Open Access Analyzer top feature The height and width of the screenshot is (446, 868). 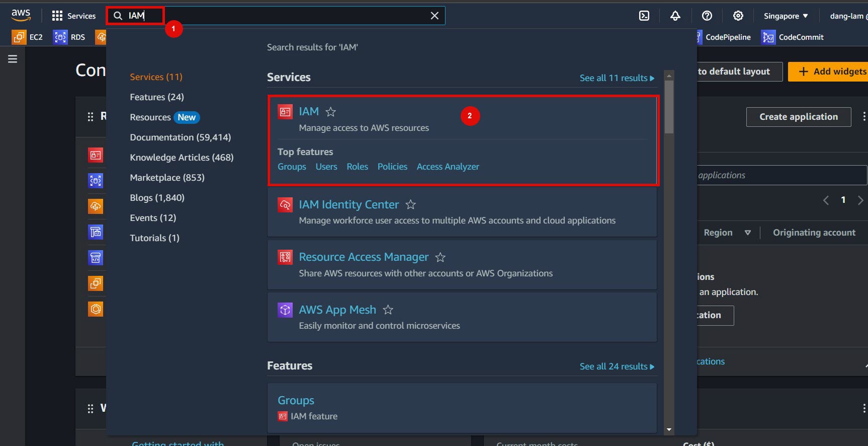[448, 167]
